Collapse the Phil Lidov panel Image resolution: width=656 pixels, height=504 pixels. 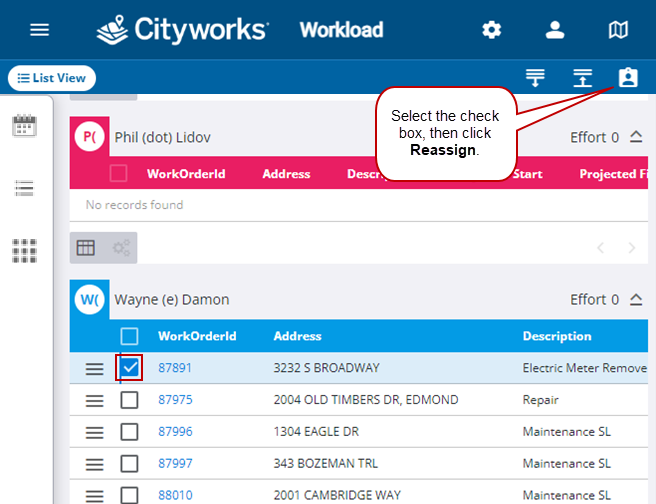(635, 137)
